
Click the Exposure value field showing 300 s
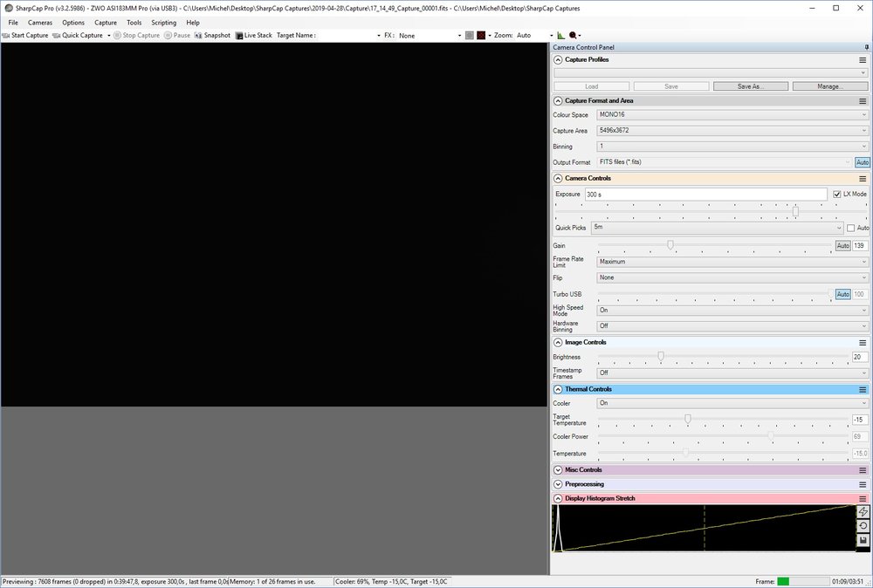705,195
